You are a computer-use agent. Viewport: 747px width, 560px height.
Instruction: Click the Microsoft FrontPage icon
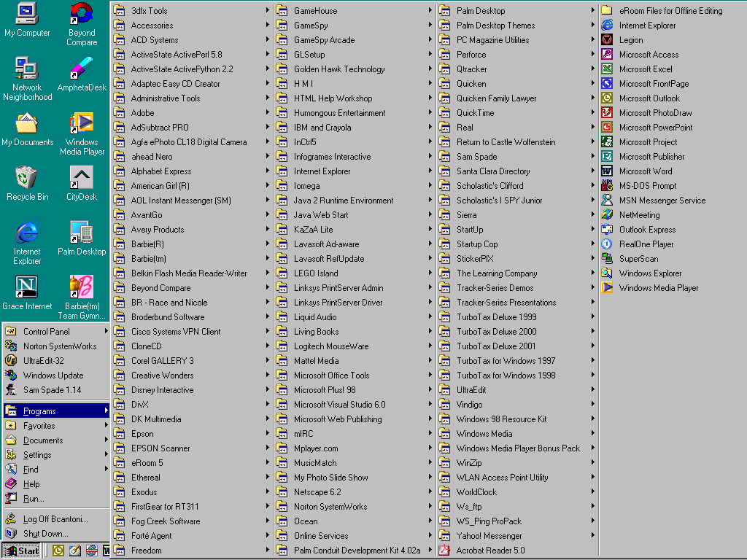pyautogui.click(x=607, y=84)
